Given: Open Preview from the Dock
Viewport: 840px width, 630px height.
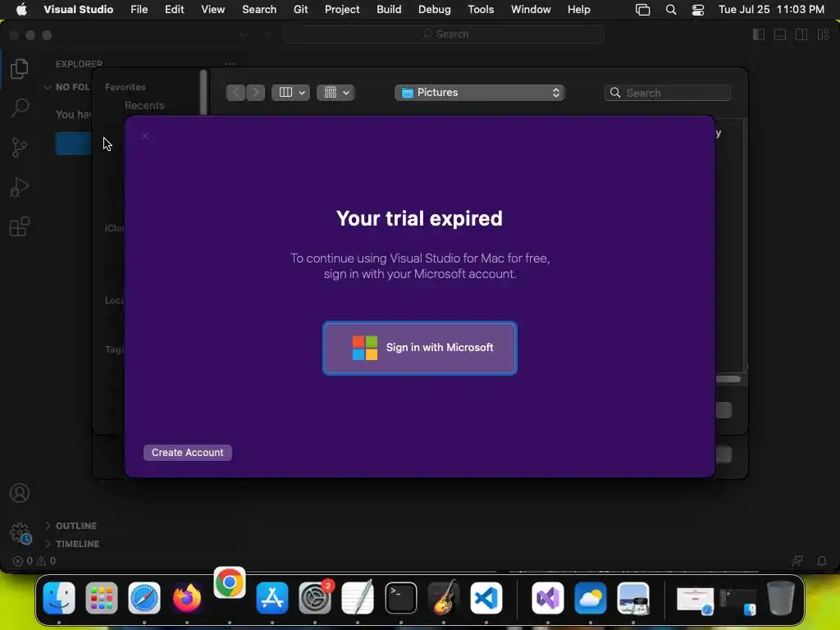Looking at the screenshot, I should click(633, 598).
